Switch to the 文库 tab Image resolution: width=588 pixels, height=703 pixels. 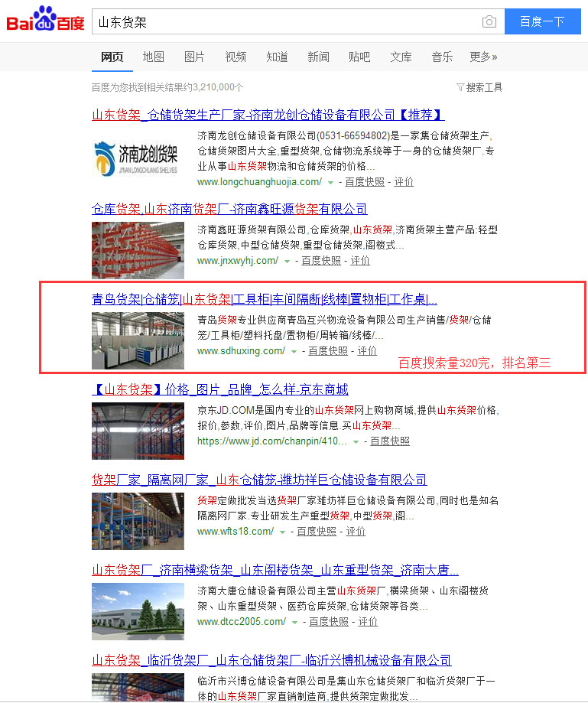point(401,57)
